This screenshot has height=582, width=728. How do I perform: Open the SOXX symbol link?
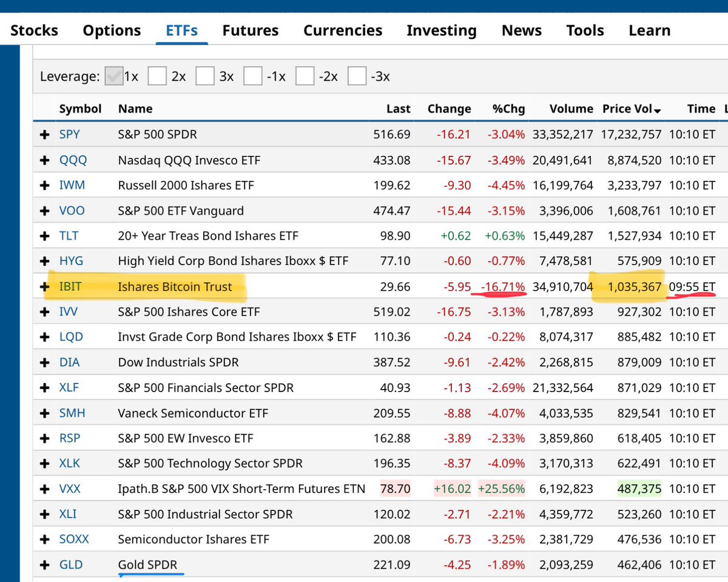pyautogui.click(x=74, y=539)
